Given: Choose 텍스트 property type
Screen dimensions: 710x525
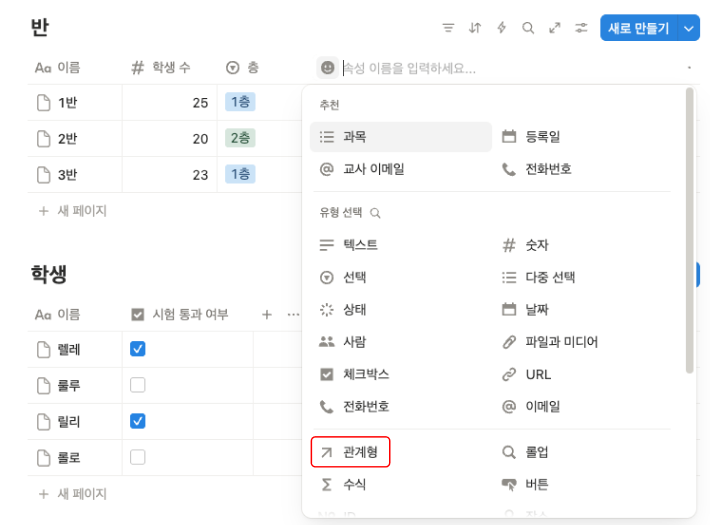Looking at the screenshot, I should (x=401, y=245).
